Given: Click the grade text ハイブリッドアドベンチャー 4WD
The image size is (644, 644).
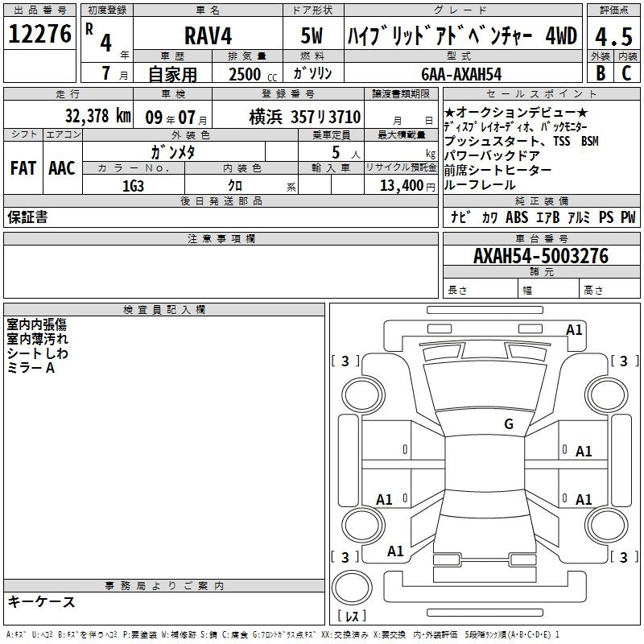Looking at the screenshot, I should [462, 35].
